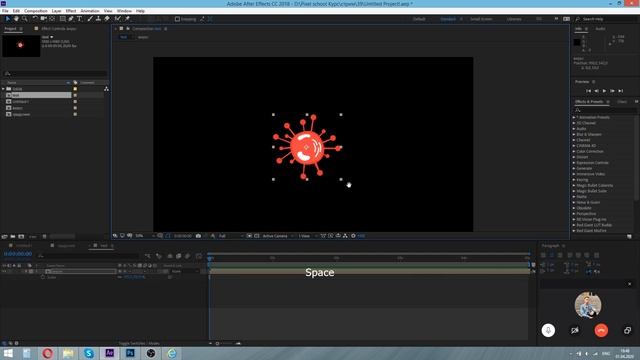The height and width of the screenshot is (360, 640).
Task: Open Skype from the taskbar
Action: tap(89, 353)
